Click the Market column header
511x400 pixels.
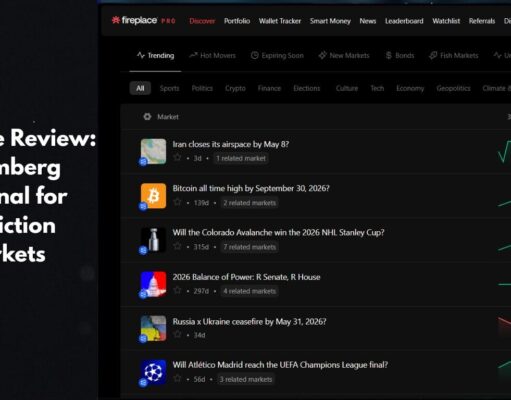click(168, 117)
